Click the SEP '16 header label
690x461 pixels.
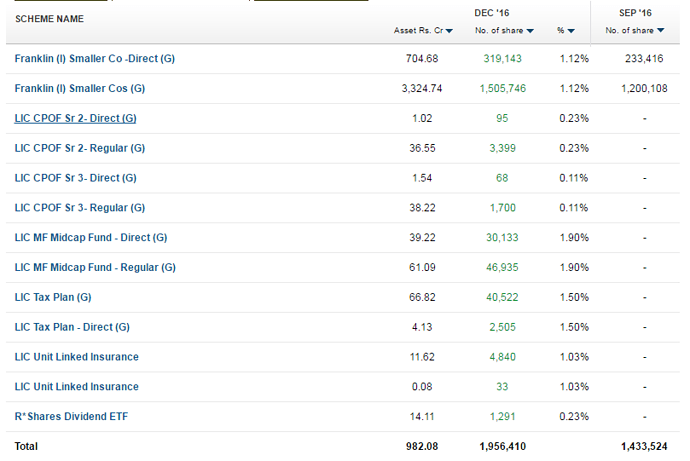tap(635, 13)
